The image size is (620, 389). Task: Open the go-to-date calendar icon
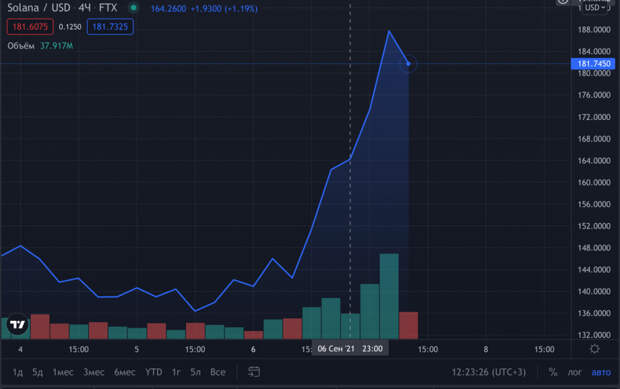point(254,372)
